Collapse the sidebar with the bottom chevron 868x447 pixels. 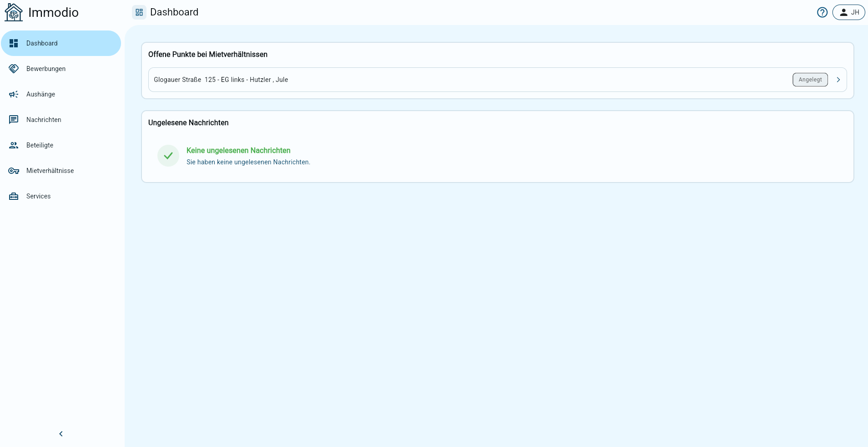pos(61,434)
